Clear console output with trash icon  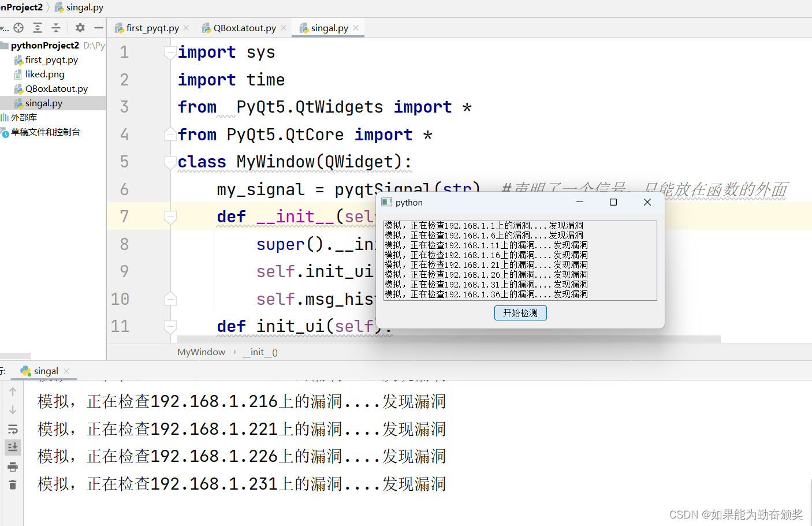[x=13, y=485]
